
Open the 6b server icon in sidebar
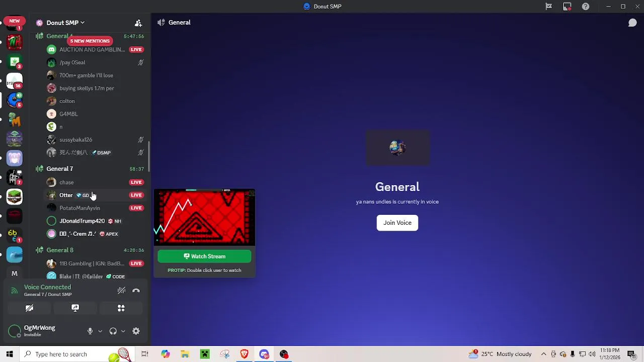[x=15, y=235]
